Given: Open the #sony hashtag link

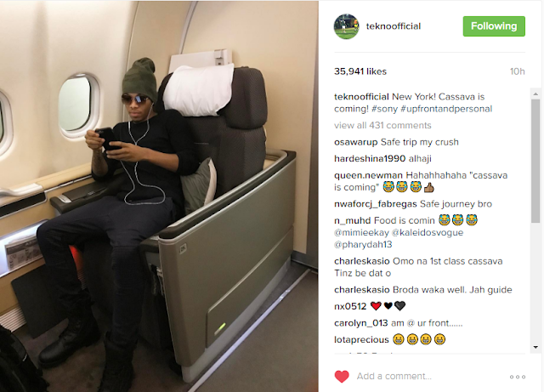Looking at the screenshot, I should (x=384, y=109).
